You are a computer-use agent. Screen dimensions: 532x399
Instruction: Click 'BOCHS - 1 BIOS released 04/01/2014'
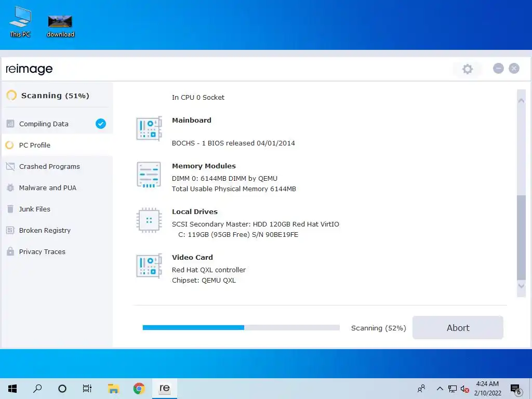(x=233, y=143)
